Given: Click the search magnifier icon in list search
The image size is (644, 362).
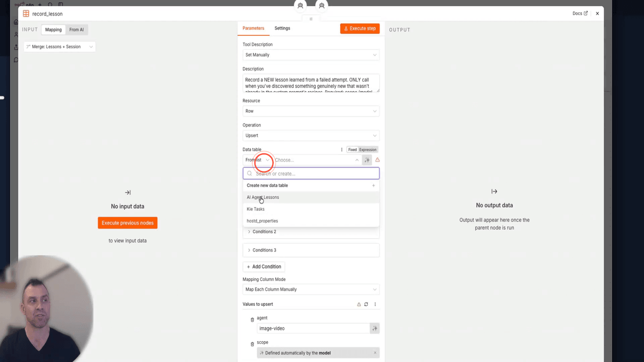Looking at the screenshot, I should pyautogui.click(x=250, y=174).
